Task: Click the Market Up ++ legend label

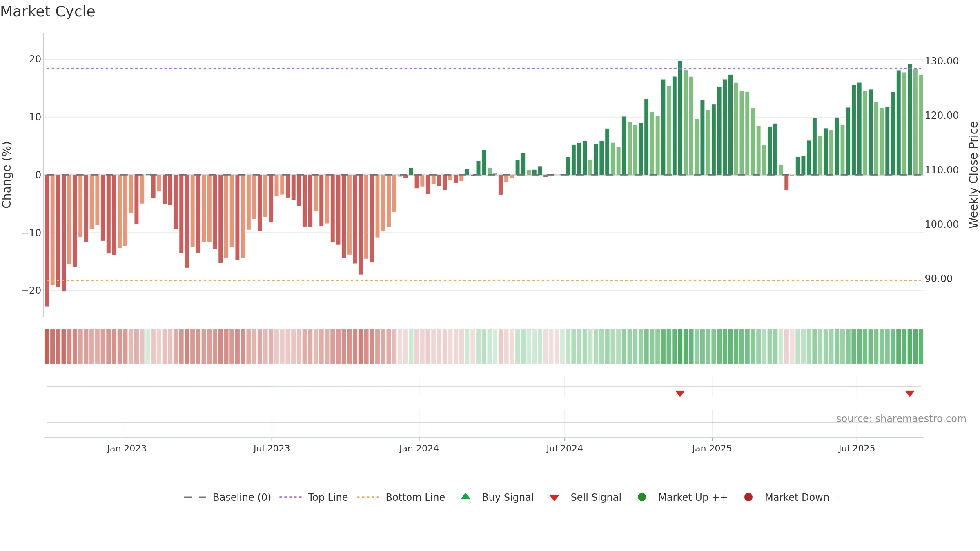Action: click(x=693, y=497)
